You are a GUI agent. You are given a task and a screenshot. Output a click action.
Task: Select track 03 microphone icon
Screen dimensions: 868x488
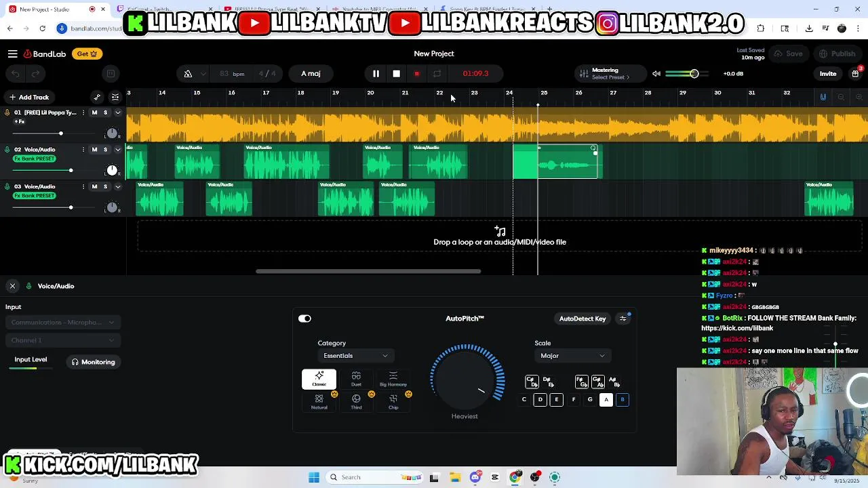7,186
